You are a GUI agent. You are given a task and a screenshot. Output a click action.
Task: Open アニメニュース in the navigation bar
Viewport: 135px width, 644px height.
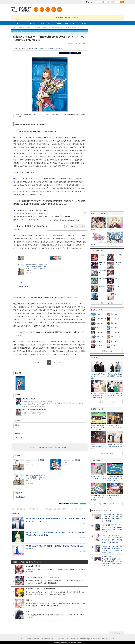coord(18,23)
